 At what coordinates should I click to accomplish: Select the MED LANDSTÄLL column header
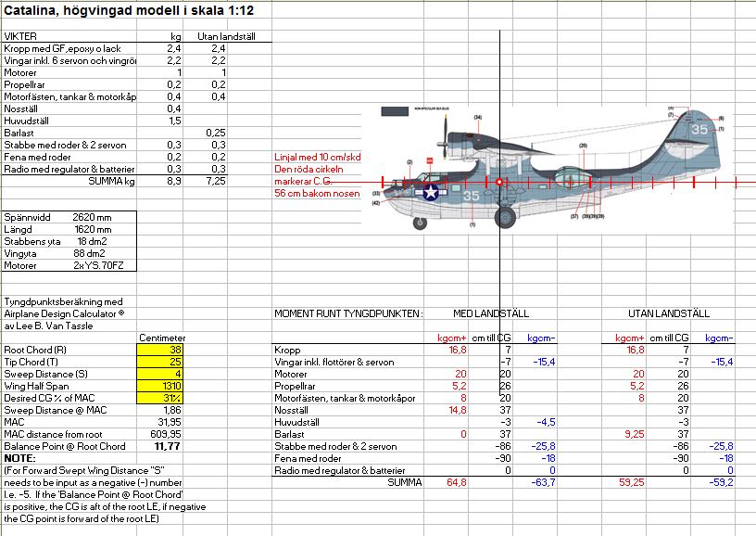click(490, 314)
